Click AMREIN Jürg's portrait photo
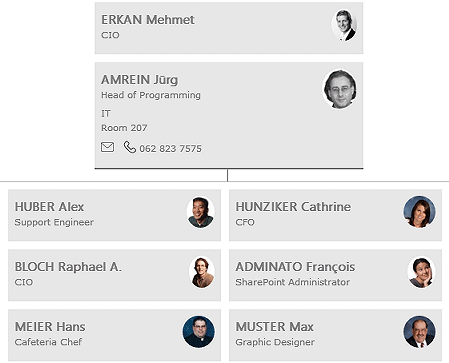The height and width of the screenshot is (363, 449). (340, 89)
